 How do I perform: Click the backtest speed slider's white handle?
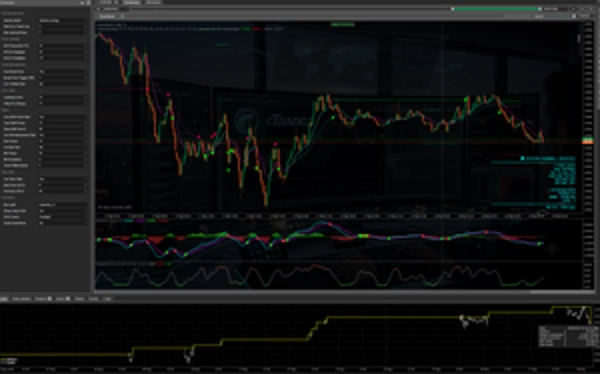pyautogui.click(x=574, y=16)
